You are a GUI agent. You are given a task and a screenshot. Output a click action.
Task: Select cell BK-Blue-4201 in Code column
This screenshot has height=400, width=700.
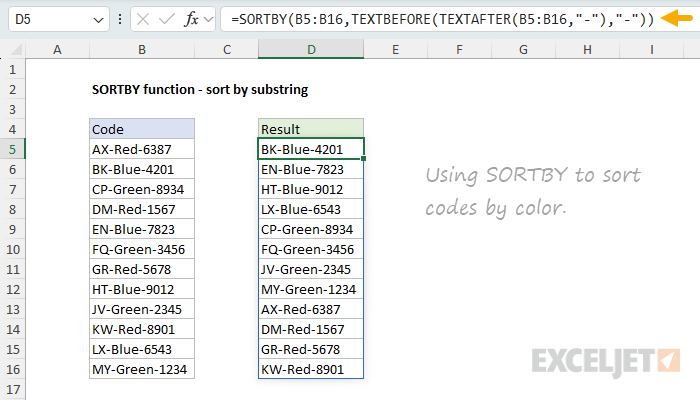(142, 169)
